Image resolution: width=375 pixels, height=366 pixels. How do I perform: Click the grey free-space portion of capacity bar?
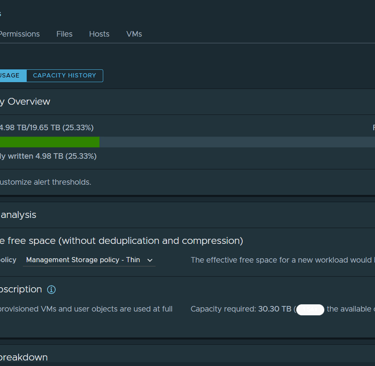click(237, 142)
